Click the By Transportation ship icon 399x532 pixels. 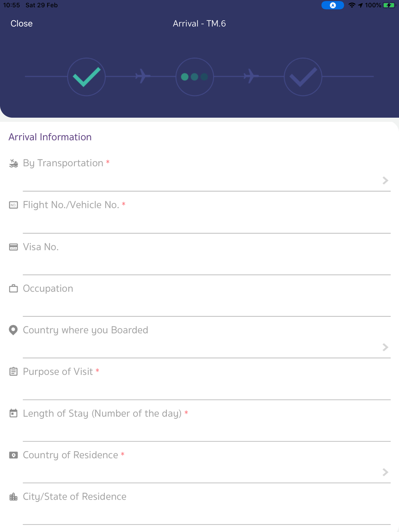[13, 163]
